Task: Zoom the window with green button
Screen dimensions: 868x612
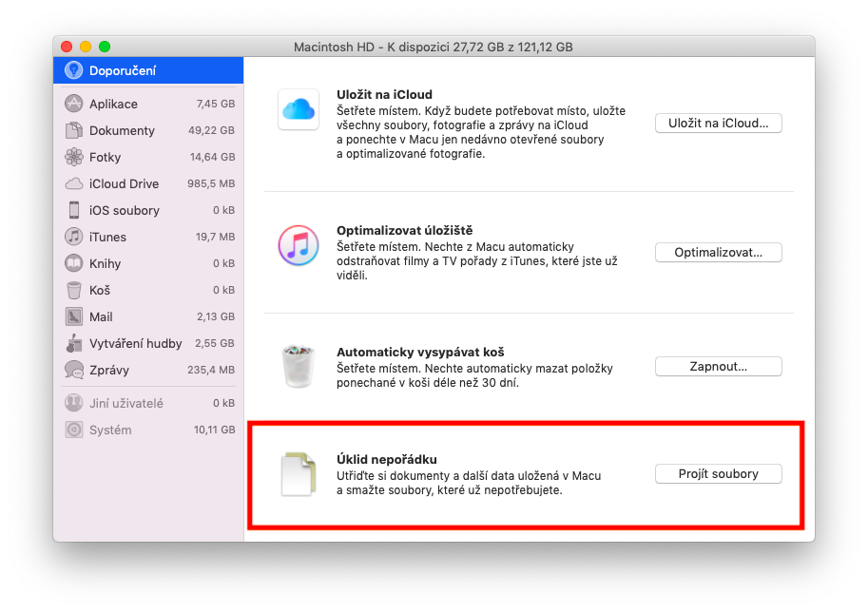Action: (105, 47)
